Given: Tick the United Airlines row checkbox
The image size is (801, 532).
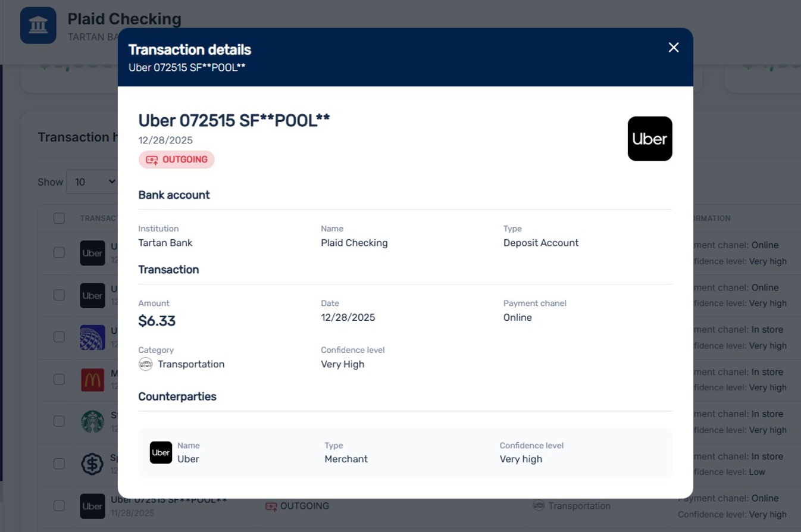Looking at the screenshot, I should click(x=59, y=337).
